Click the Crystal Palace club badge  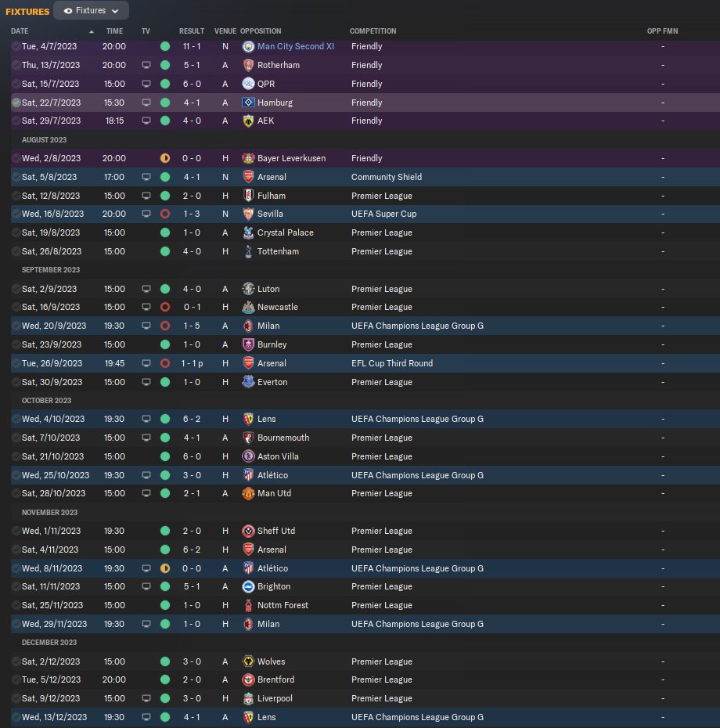(248, 232)
